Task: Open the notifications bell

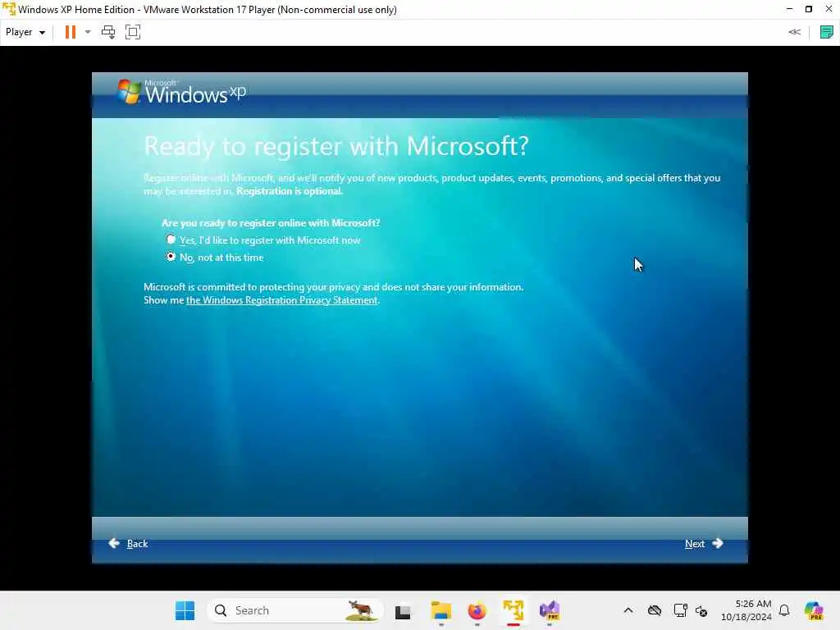Action: pos(784,610)
